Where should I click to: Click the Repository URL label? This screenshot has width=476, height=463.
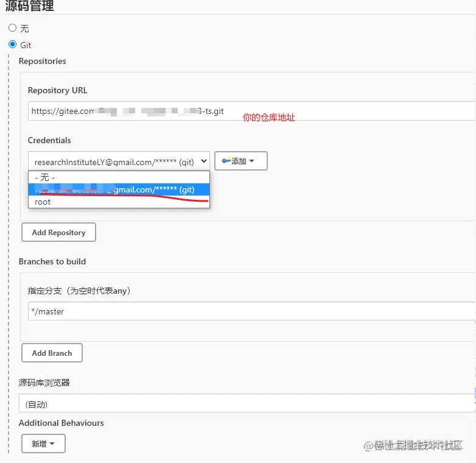57,90
